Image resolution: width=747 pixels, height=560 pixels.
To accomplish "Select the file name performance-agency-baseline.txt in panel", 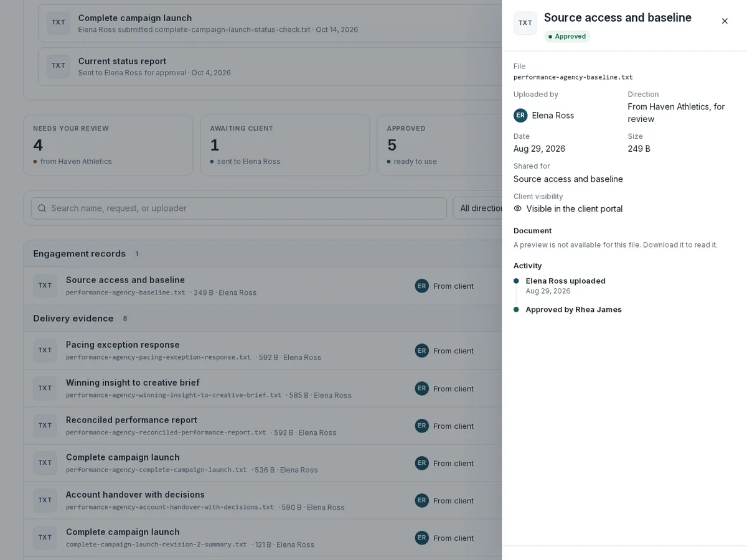I will point(573,77).
